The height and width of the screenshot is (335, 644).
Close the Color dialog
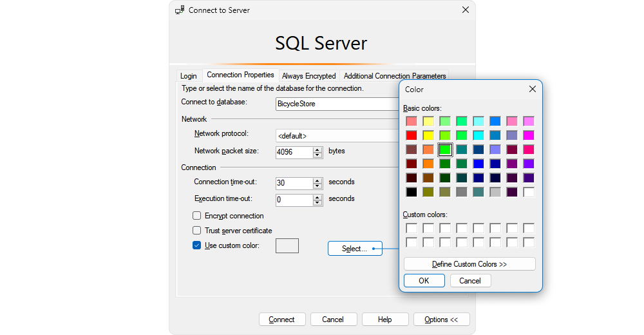[533, 89]
